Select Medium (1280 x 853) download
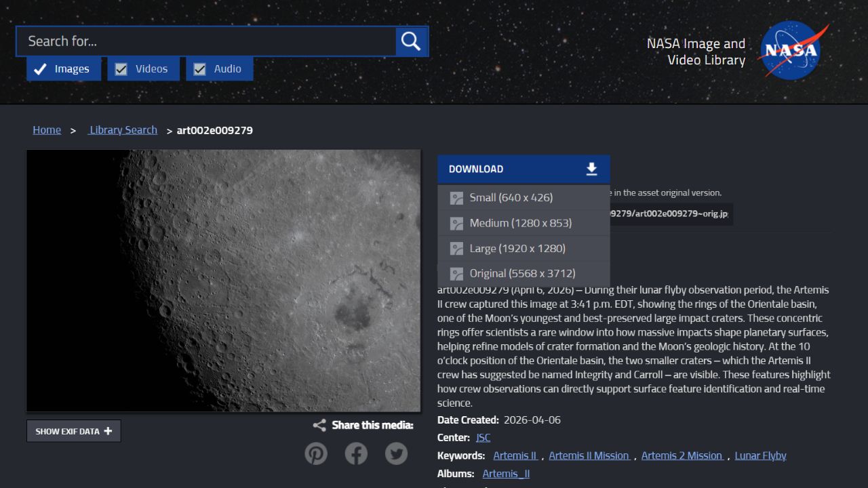 520,223
